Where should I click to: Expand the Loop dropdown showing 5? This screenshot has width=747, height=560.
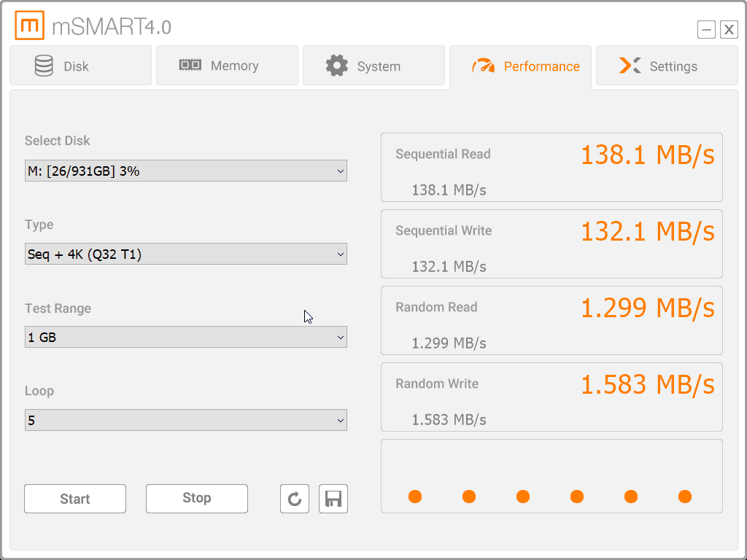(186, 420)
